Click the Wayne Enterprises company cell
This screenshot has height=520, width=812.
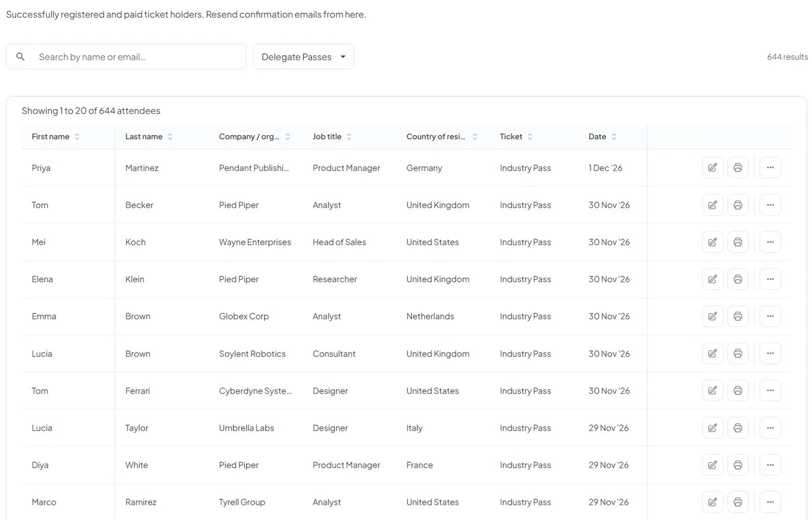(x=255, y=242)
